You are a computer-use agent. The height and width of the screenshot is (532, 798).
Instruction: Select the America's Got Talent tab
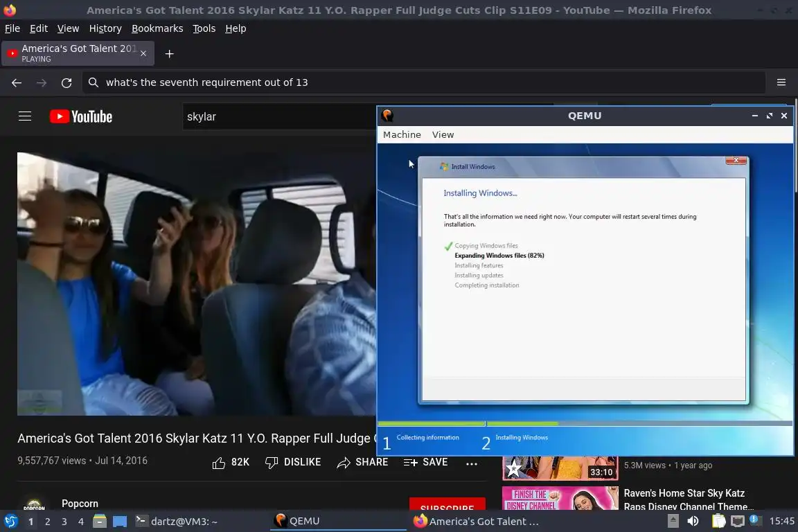click(78, 53)
